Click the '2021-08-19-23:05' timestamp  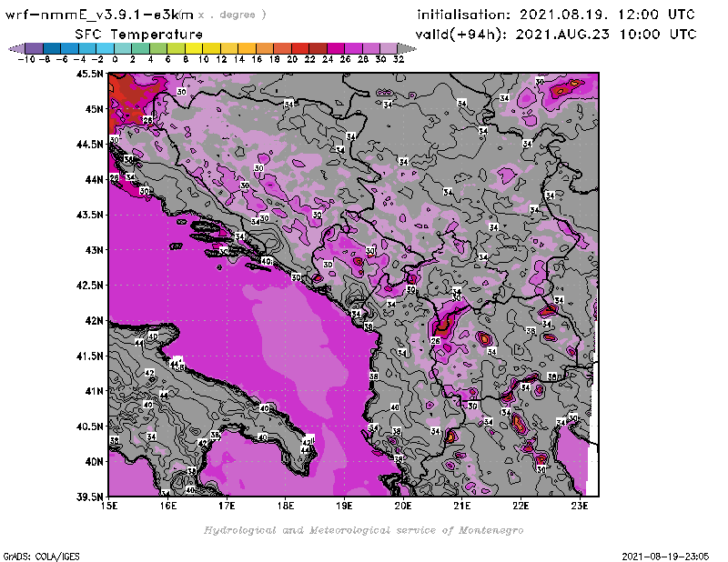(665, 557)
